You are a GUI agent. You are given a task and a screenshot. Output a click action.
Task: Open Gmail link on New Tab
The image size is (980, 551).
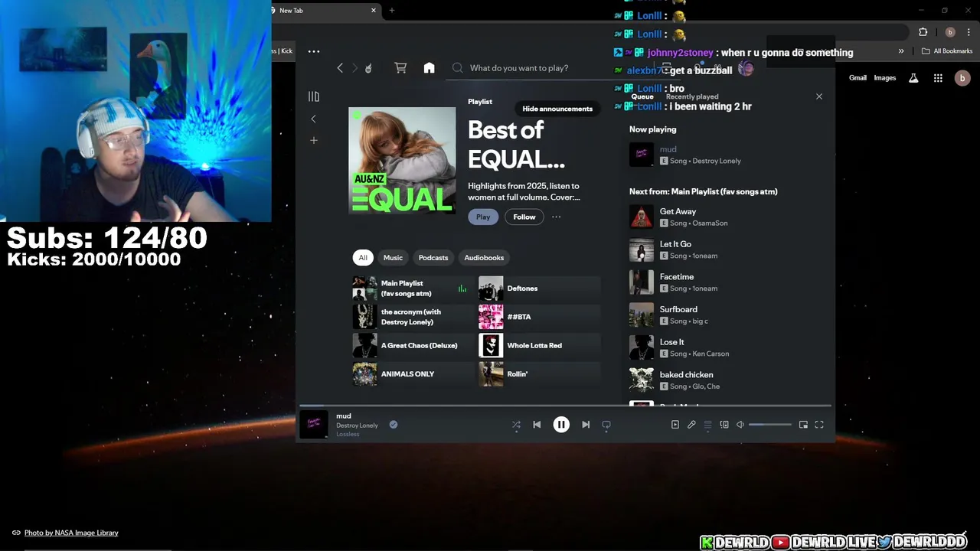(857, 78)
